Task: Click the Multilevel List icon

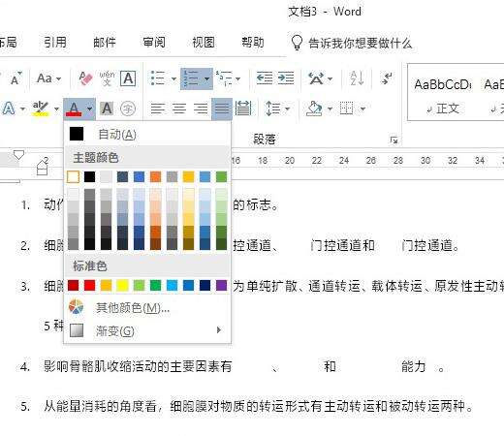Action: [224, 78]
